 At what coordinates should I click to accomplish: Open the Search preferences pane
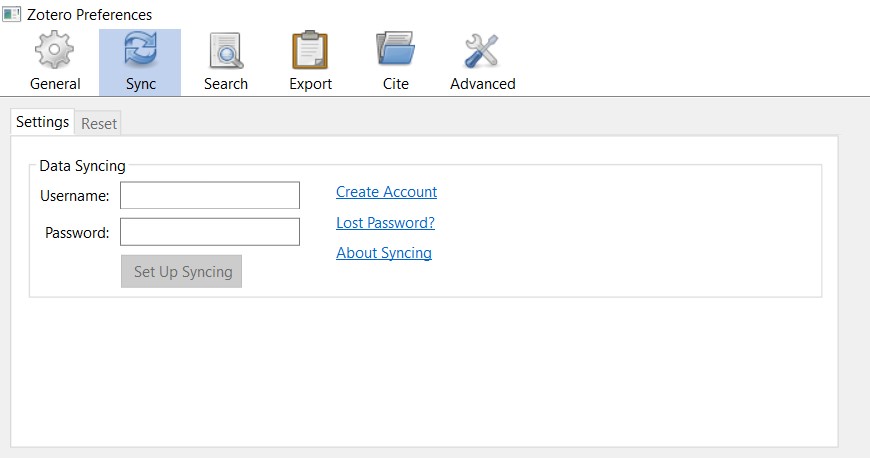coord(225,62)
